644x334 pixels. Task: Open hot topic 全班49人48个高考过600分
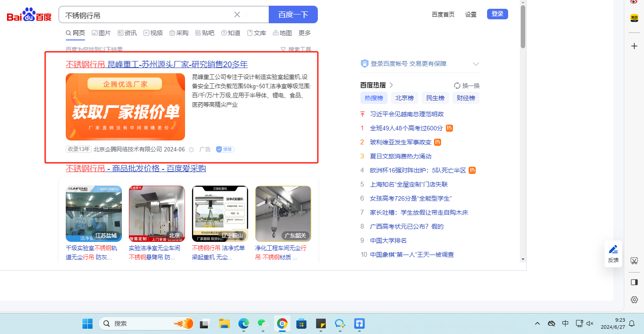pos(406,128)
